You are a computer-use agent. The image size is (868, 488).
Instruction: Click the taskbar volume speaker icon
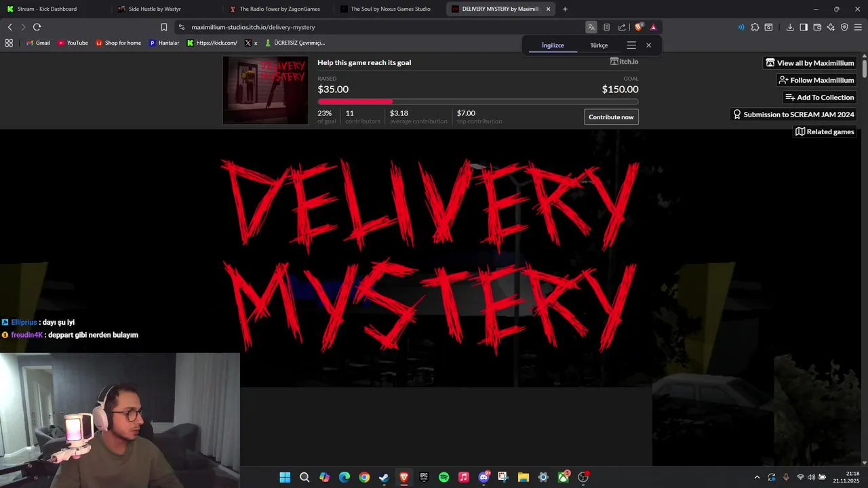(811, 477)
